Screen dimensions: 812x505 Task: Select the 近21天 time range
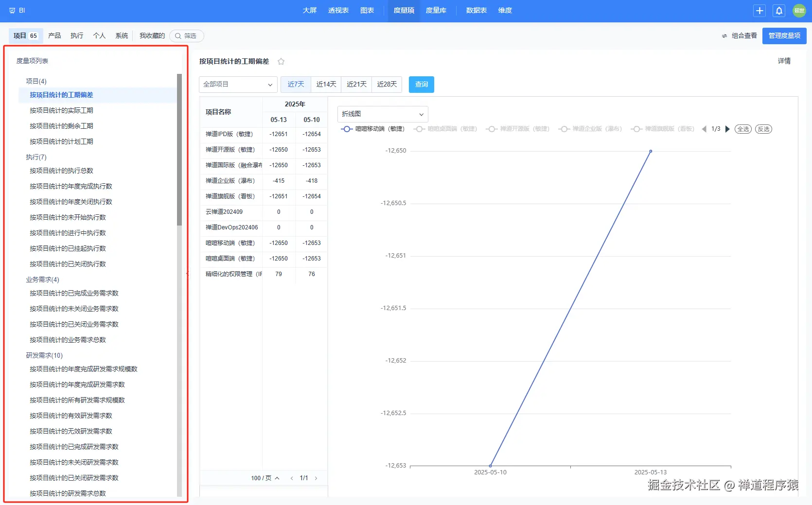[356, 85]
